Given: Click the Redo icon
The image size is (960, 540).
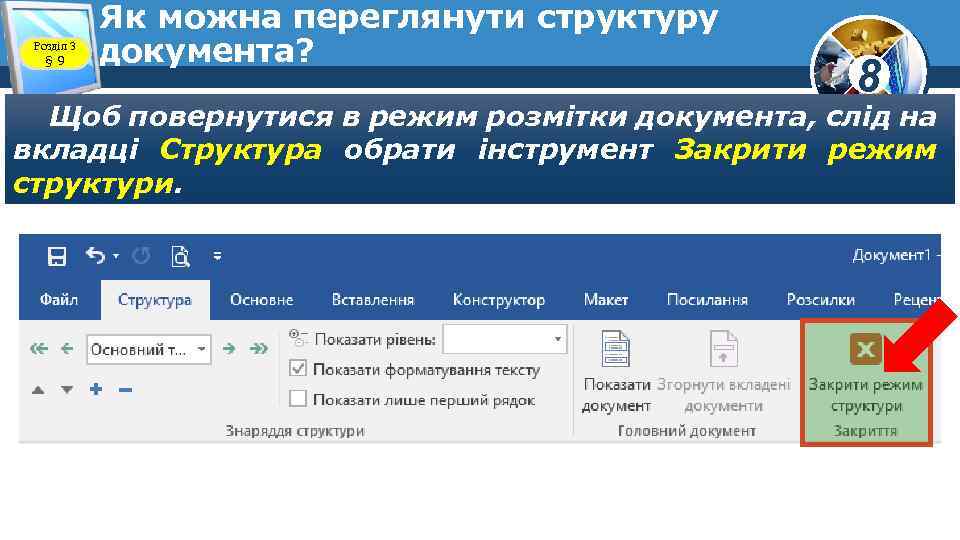Looking at the screenshot, I should coord(141,256).
